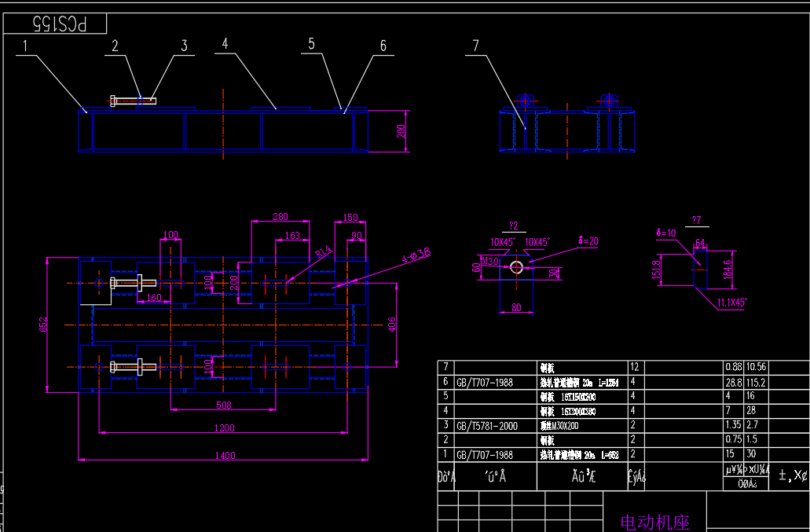Select the 280 dimension text in plan view
The height and width of the screenshot is (532, 810).
pyautogui.click(x=279, y=217)
